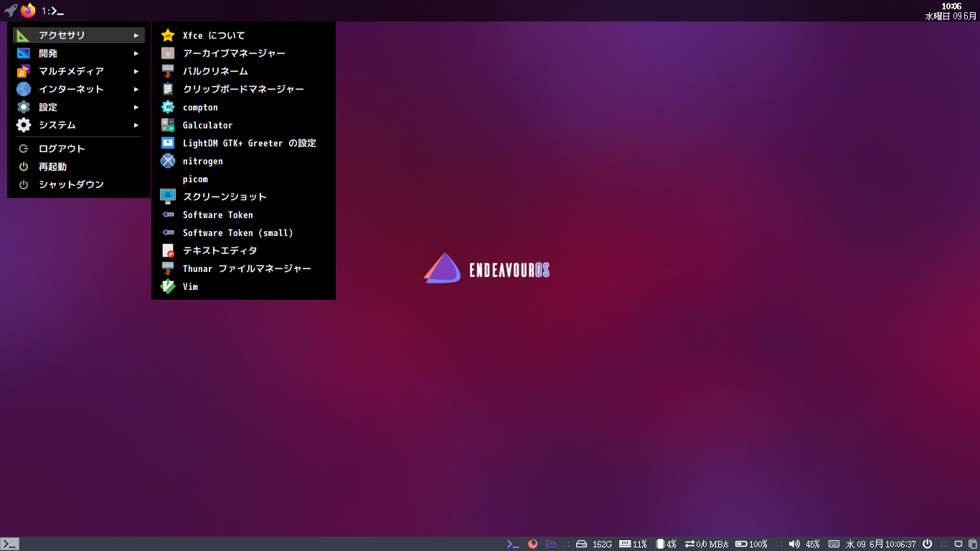The height and width of the screenshot is (551, 980).
Task: Open LightDM GTK+ Greeter の設定
Action: click(x=243, y=143)
